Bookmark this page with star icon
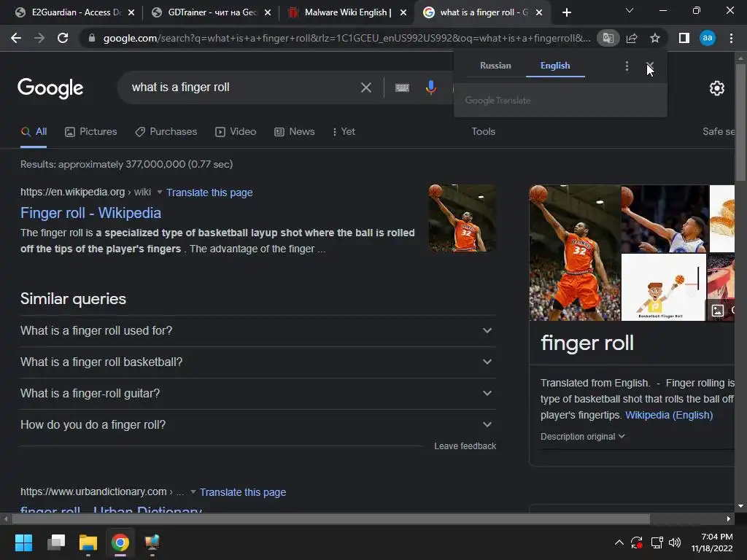The image size is (747, 560). (x=655, y=38)
